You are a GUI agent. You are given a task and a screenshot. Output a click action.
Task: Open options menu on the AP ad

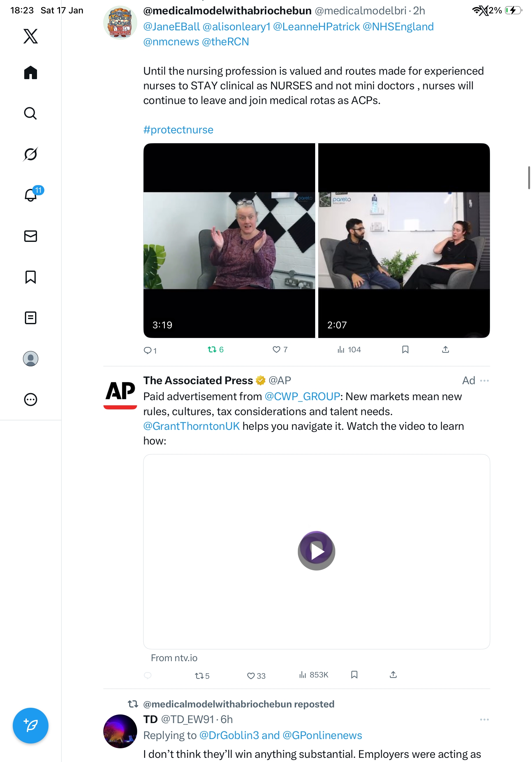(484, 380)
